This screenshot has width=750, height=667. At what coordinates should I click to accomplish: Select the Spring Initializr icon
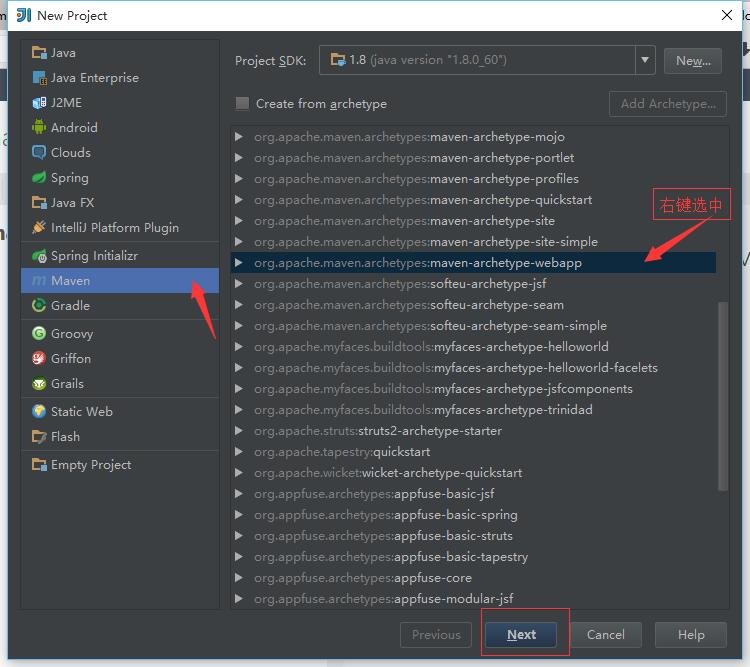coord(39,256)
